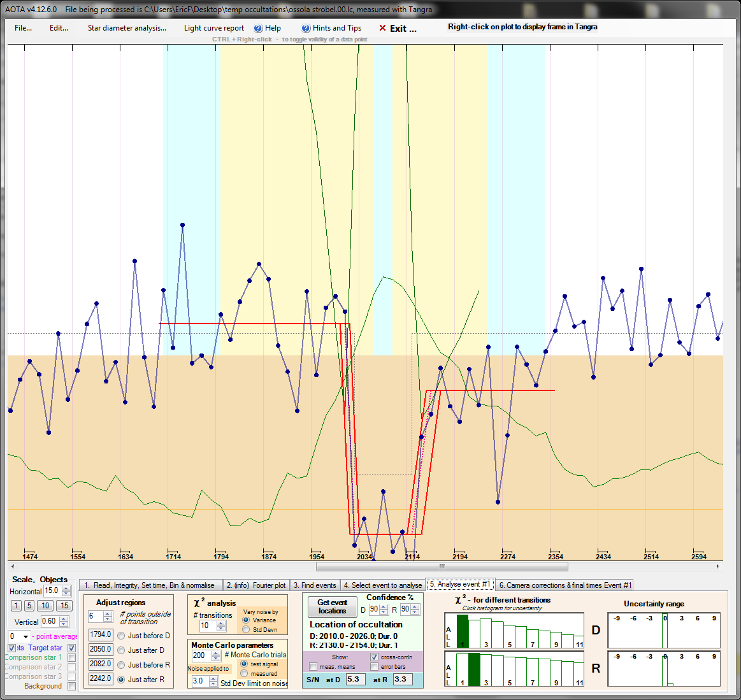Select measured noise option
Viewport: 741px width, 700px height.
click(244, 673)
